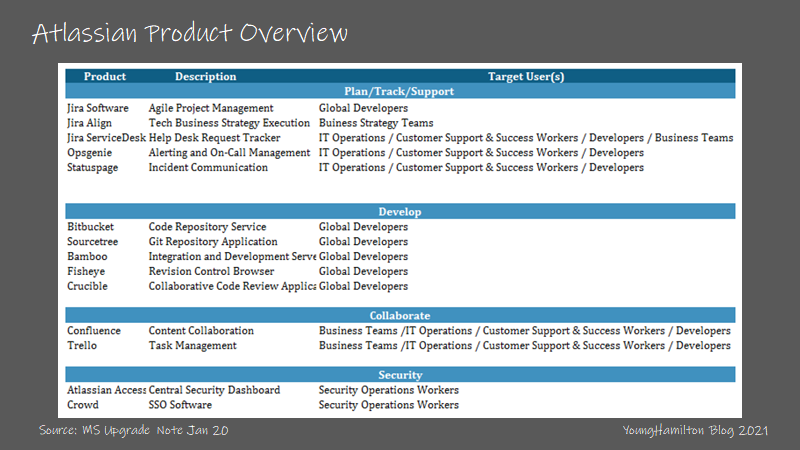Click 'Agile Project Management' description
The image size is (800, 450).
click(211, 108)
